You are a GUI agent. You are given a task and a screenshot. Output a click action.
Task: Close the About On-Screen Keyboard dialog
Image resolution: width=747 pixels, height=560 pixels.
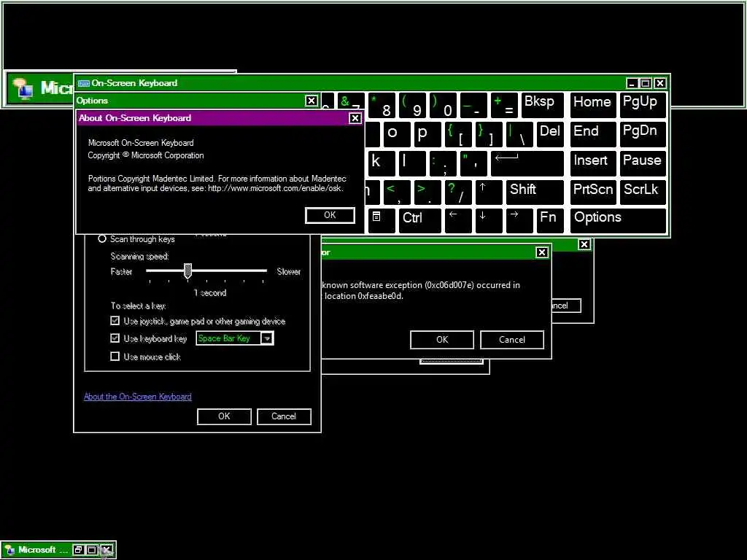[355, 118]
